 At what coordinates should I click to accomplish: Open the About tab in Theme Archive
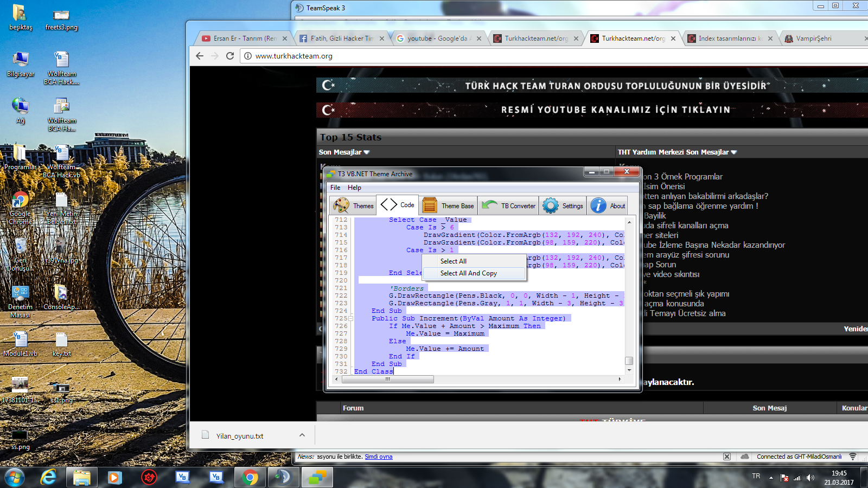click(608, 206)
